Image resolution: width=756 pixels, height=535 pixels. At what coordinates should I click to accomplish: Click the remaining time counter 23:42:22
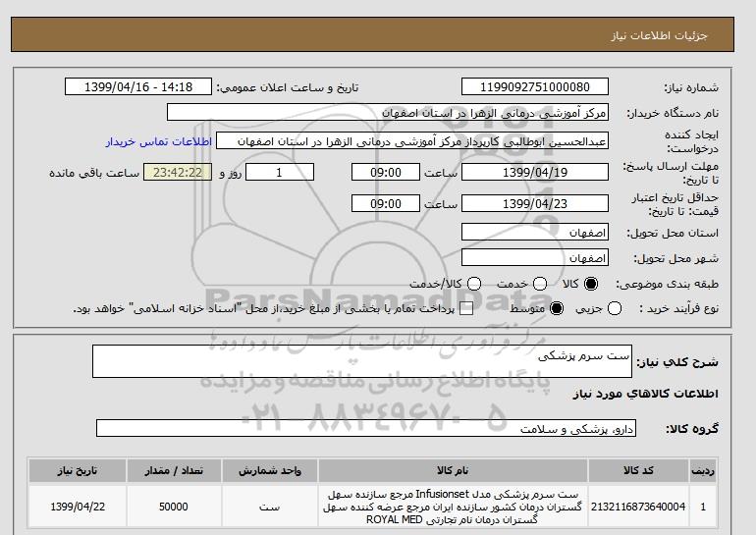(178, 172)
